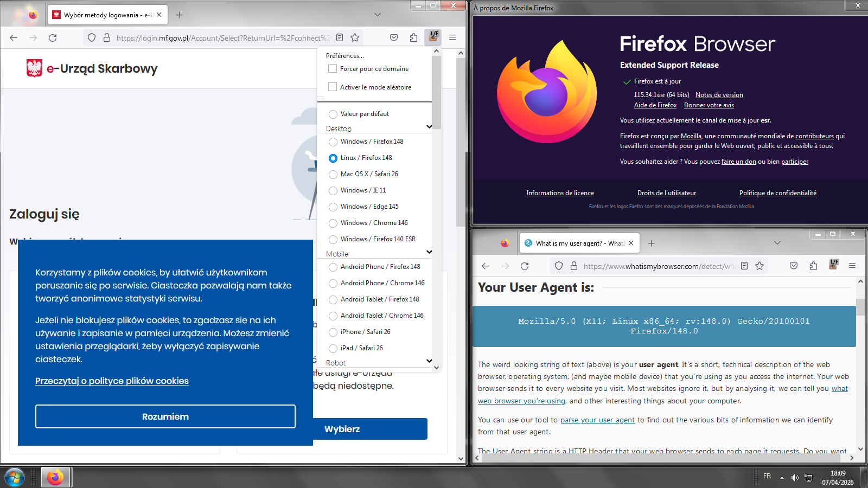Check 'Forcer pour ce domaine' option
This screenshot has height=488, width=868.
coord(333,69)
